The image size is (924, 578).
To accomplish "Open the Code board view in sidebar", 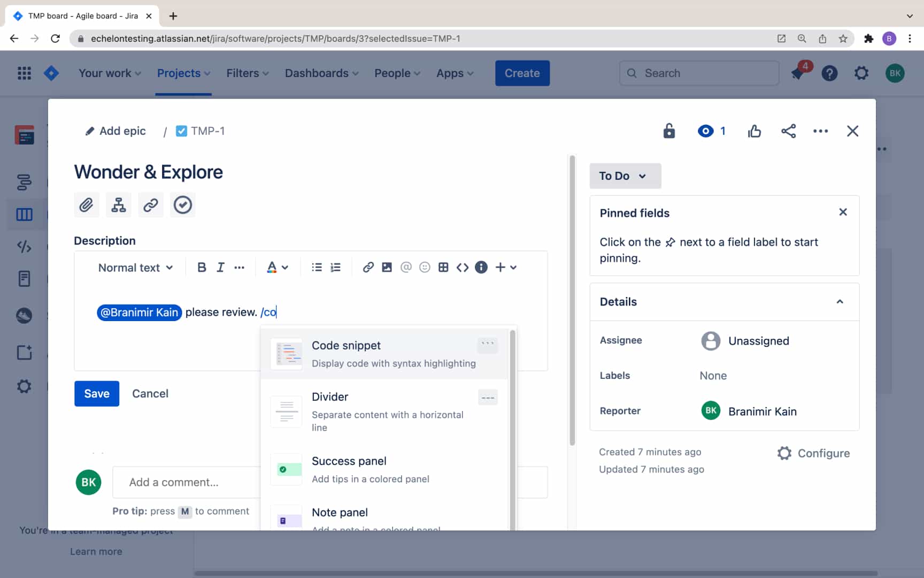I will pyautogui.click(x=24, y=247).
